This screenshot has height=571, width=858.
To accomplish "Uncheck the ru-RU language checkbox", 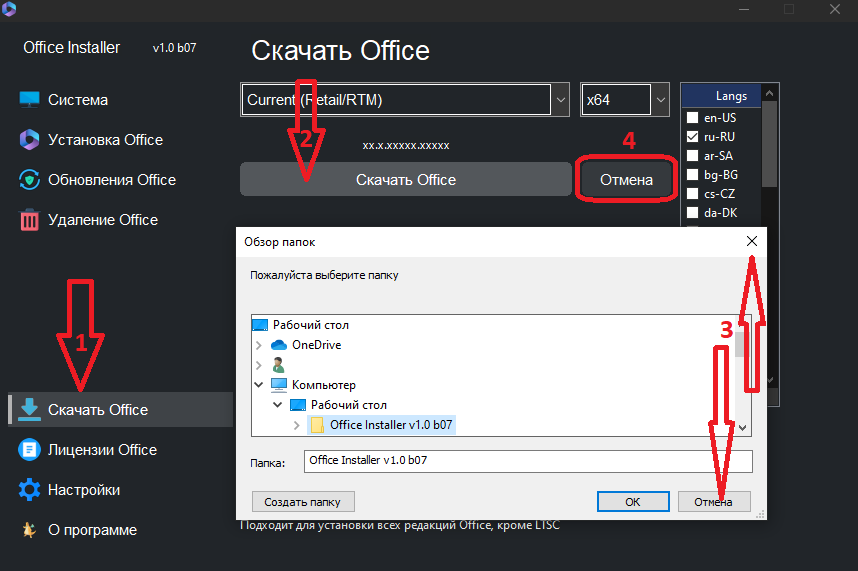I will 692,137.
